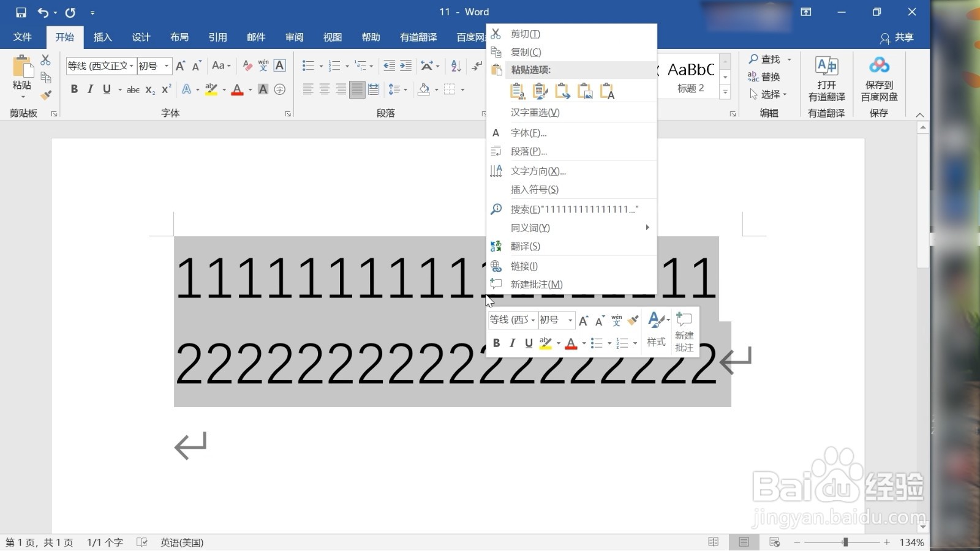Image resolution: width=980 pixels, height=551 pixels.
Task: Undo the last action in title bar
Action: (43, 12)
